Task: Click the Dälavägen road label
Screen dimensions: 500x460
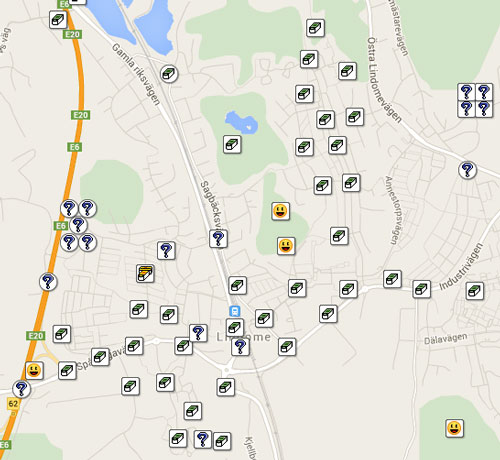Action: point(445,339)
